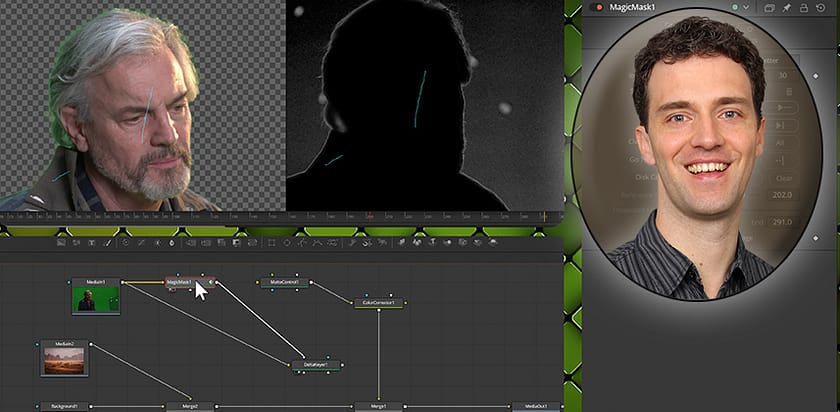The height and width of the screenshot is (412, 840).
Task: Click the green color dot in the MagicMask1 header
Action: tap(735, 8)
